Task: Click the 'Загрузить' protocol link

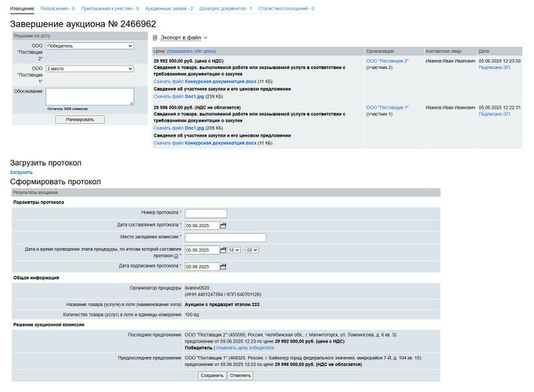Action: click(21, 172)
